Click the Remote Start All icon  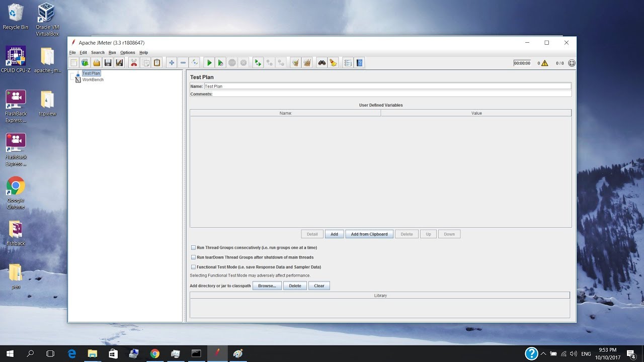pyautogui.click(x=258, y=63)
